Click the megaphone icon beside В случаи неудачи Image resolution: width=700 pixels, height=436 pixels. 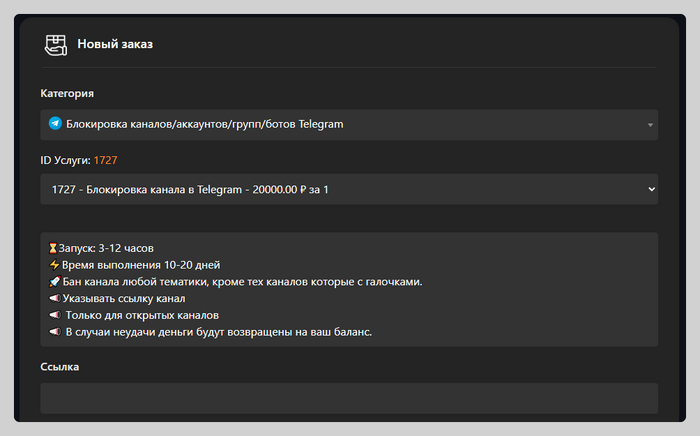[x=54, y=332]
